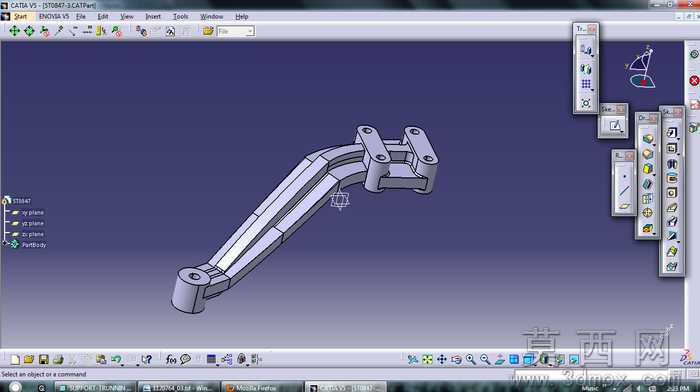Expand the Edge Fillet sub-menu arrow
The height and width of the screenshot is (392, 700).
[x=654, y=145]
